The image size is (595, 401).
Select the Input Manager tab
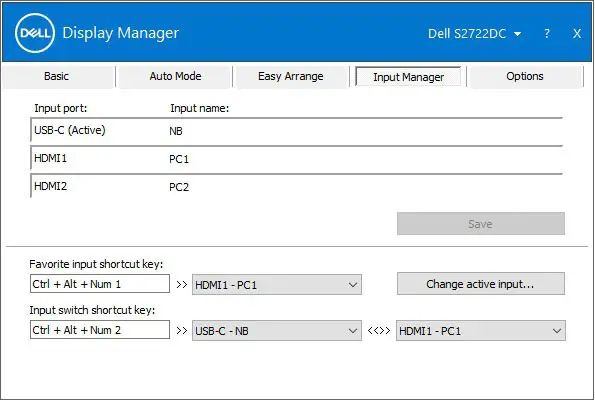click(408, 77)
